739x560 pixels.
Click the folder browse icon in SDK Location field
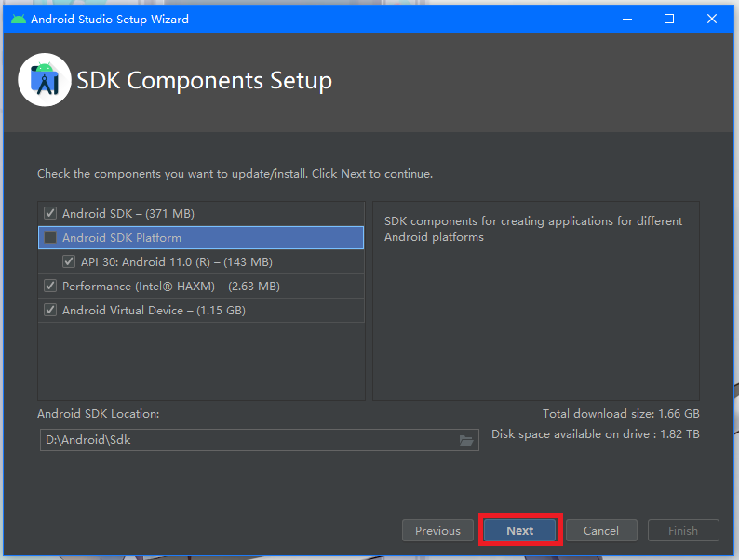pos(466,440)
